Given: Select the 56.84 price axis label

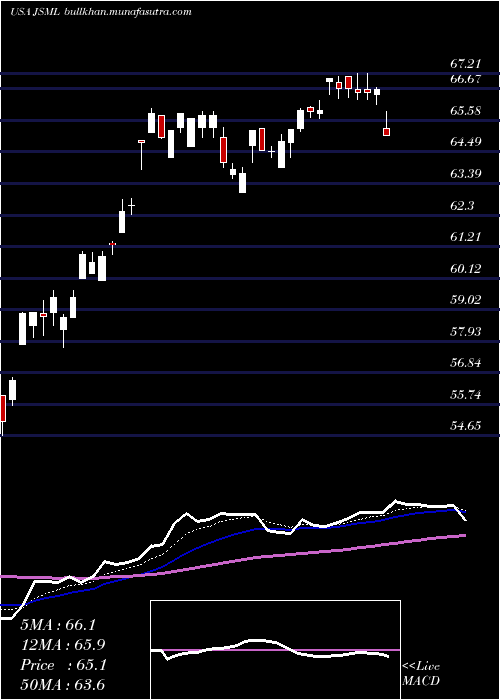Looking at the screenshot, I should [465, 362].
